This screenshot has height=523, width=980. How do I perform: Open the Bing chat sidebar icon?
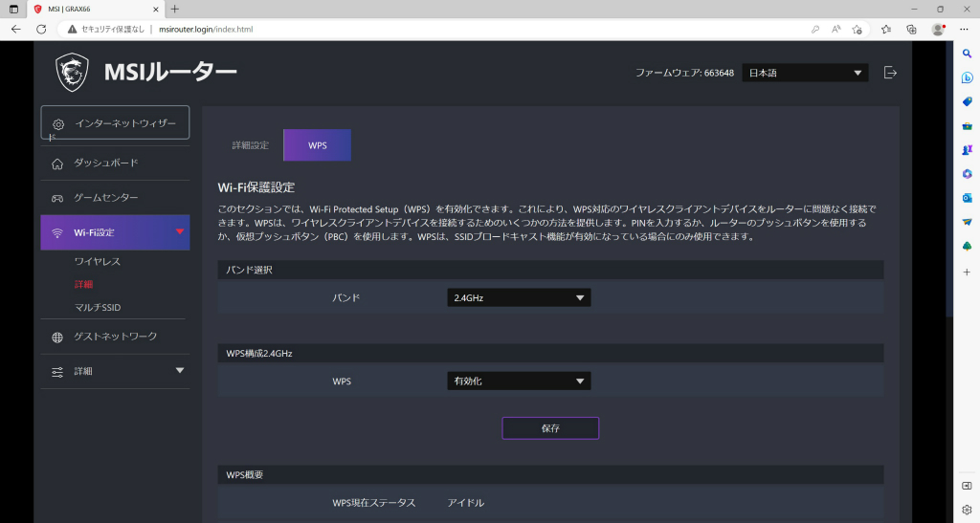(967, 78)
